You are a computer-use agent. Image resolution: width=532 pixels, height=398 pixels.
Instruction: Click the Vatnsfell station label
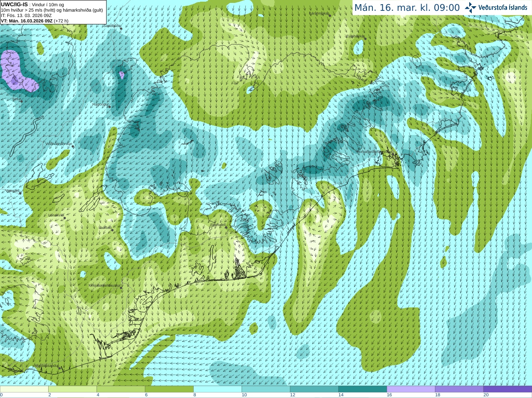(12, 191)
